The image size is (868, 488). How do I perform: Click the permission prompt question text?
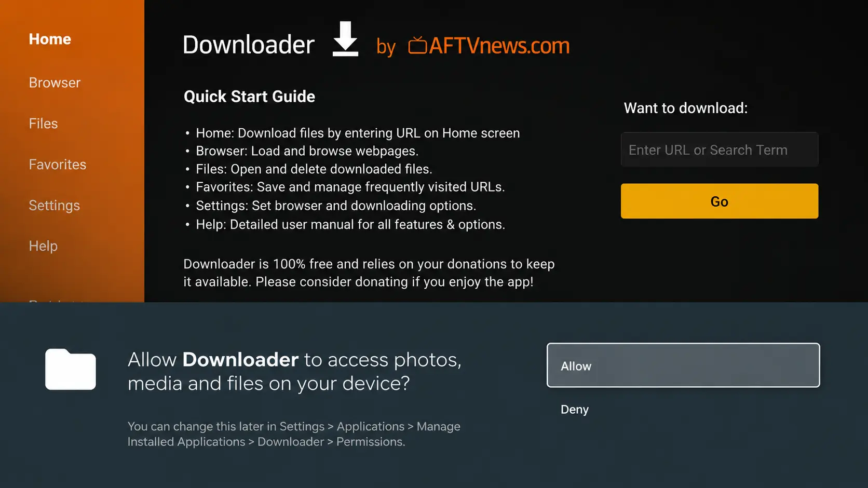[x=294, y=372]
